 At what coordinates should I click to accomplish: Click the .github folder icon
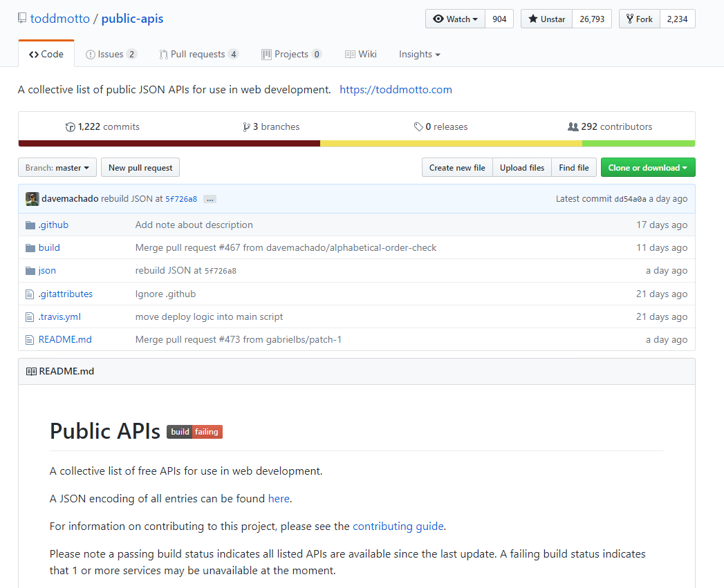[30, 225]
